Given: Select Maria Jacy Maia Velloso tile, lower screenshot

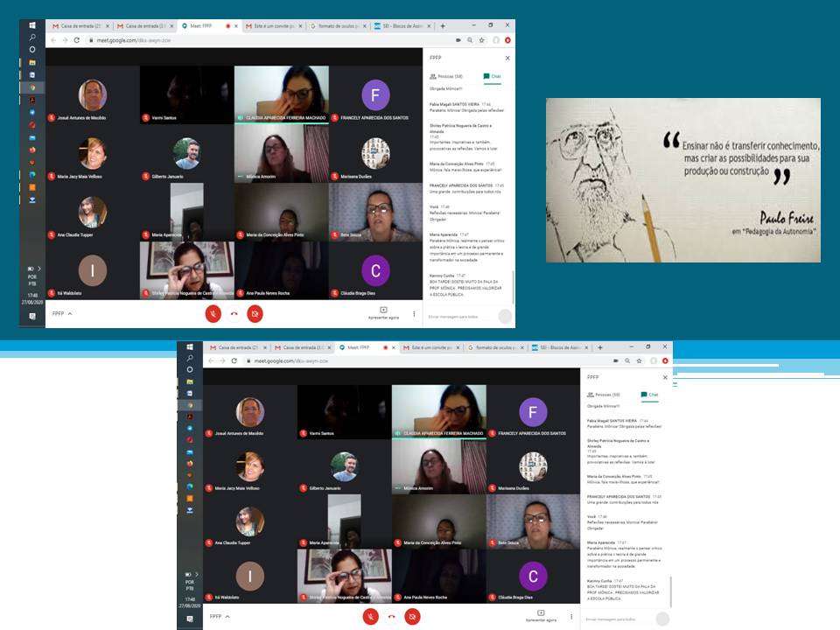Looking at the screenshot, I should pyautogui.click(x=249, y=466).
